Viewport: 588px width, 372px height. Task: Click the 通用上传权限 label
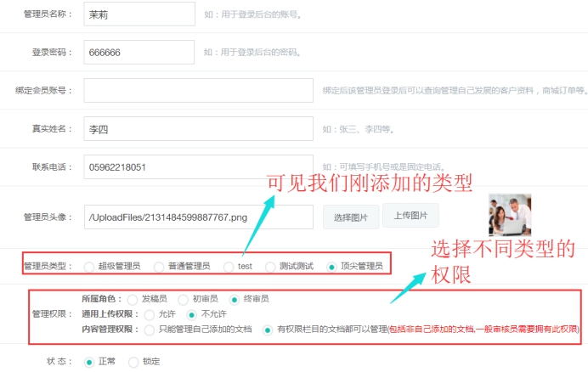pyautogui.click(x=110, y=314)
